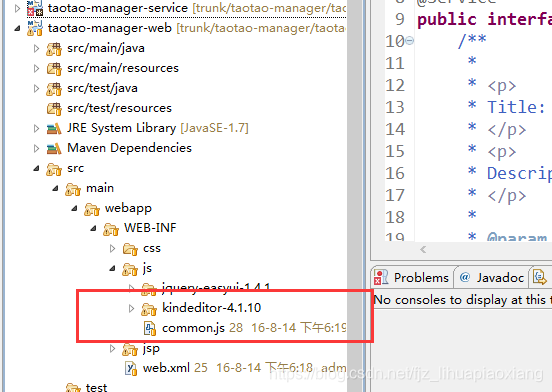This screenshot has width=552, height=392.
Task: Click the src/main/resources package folder icon
Action: coord(54,69)
